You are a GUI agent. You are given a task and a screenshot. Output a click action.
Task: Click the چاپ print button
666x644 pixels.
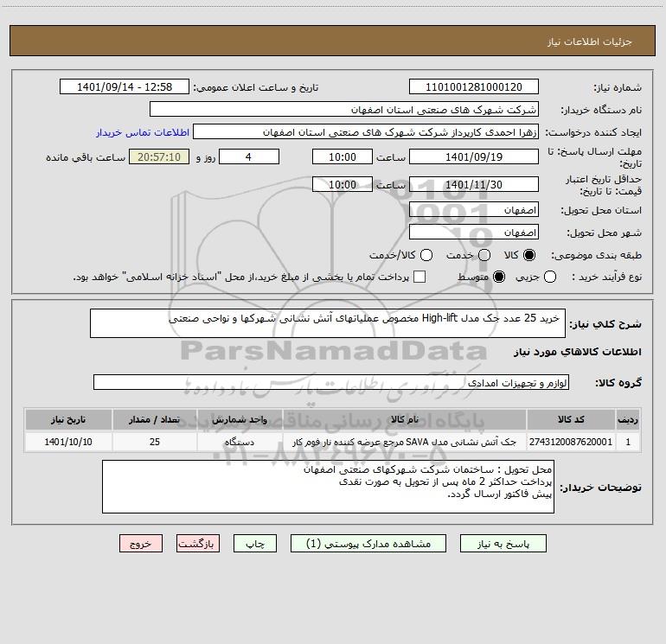click(x=255, y=544)
